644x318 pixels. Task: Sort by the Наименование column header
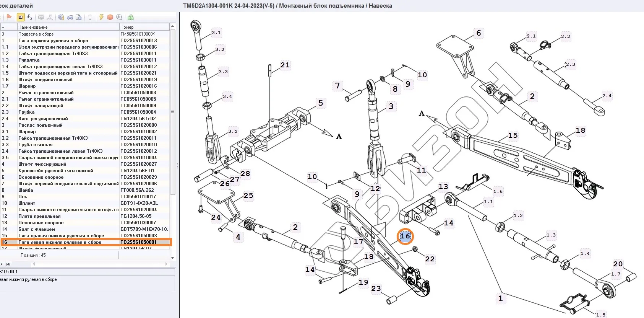pos(68,27)
